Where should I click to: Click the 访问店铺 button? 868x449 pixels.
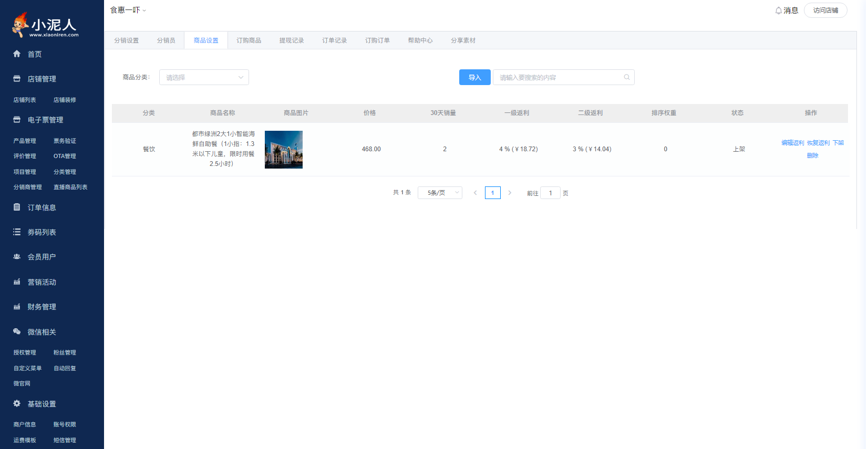[825, 11]
